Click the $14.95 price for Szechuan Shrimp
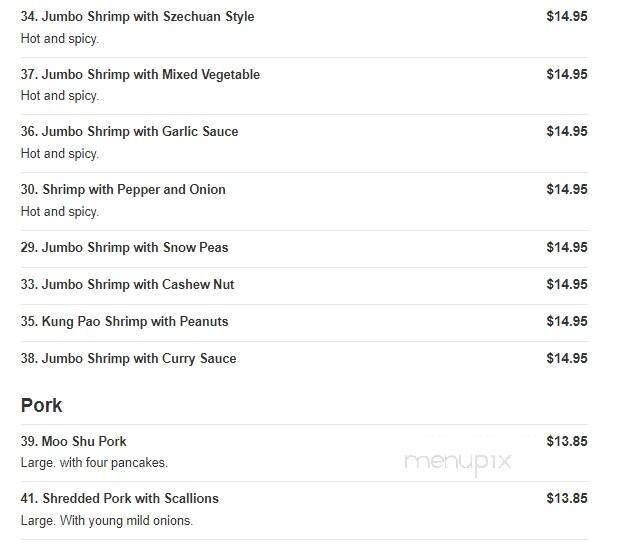This screenshot has height=544, width=637. click(x=566, y=17)
